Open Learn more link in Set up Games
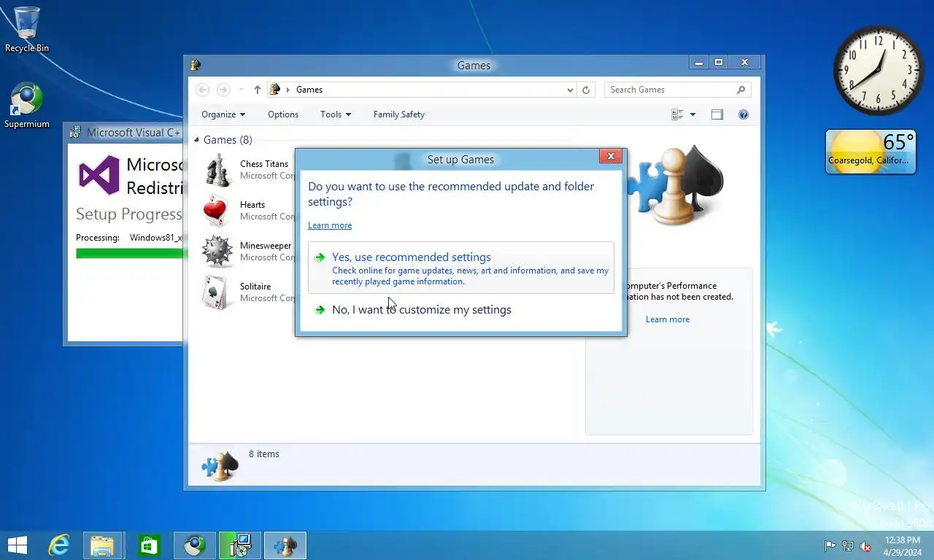The height and width of the screenshot is (560, 934). coord(330,225)
